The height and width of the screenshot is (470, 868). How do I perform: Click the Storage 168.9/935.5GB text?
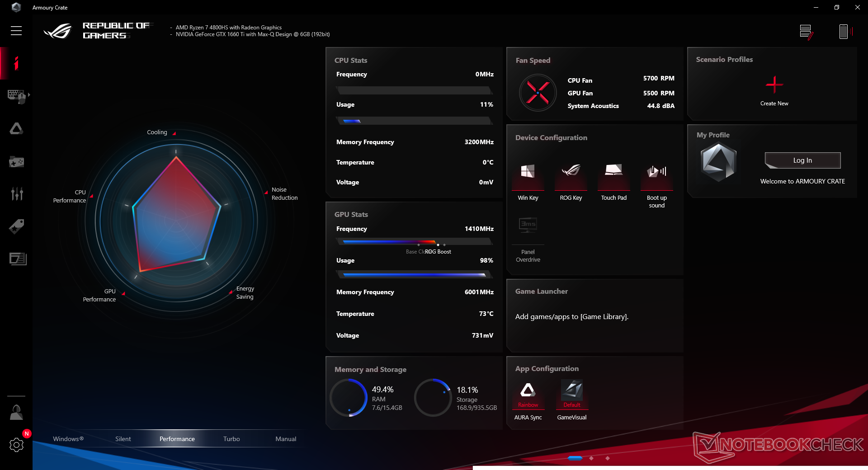tap(476, 408)
